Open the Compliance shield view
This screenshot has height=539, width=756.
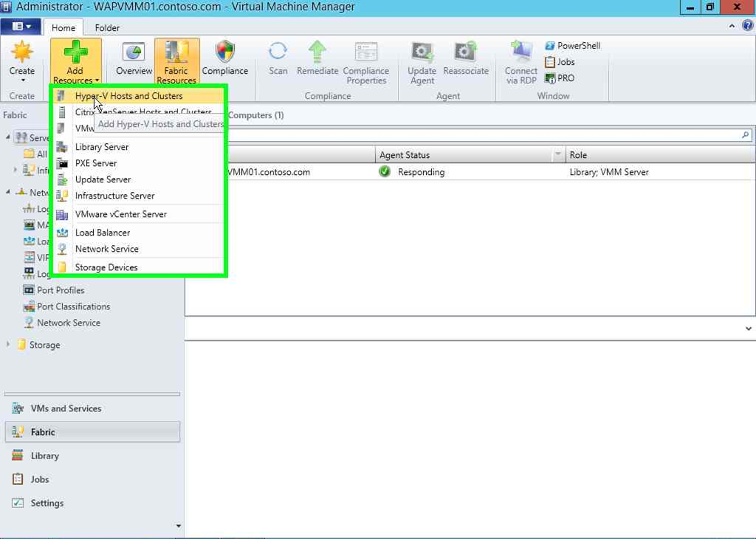point(224,59)
